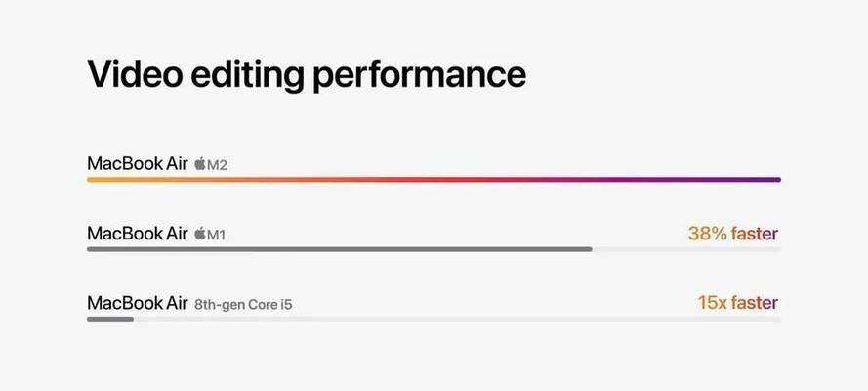Select the MacBook Air Core i5 label
This screenshot has width=868, height=391.
[189, 303]
